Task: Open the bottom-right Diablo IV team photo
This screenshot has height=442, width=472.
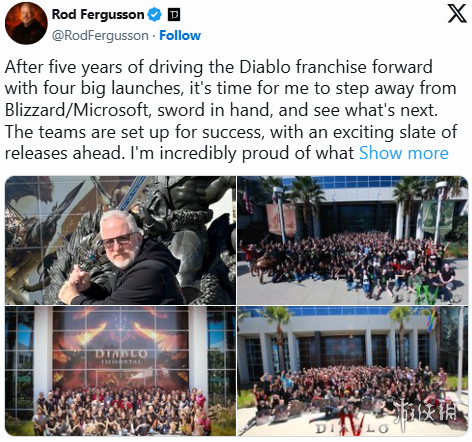Action: point(353,371)
